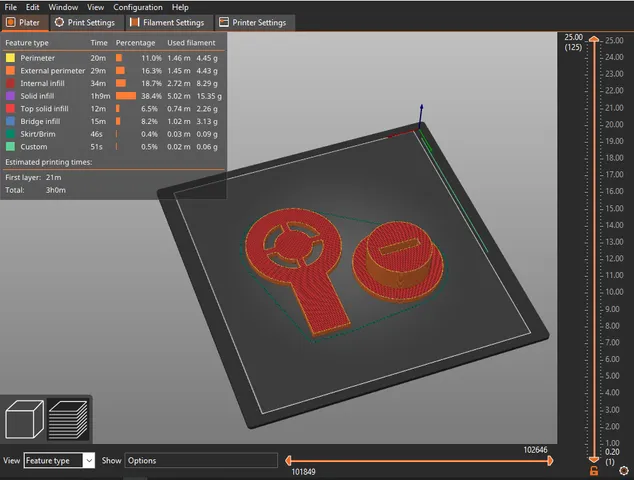Toggle Internal infill dark red swatch
The width and height of the screenshot is (634, 480).
[x=11, y=83]
